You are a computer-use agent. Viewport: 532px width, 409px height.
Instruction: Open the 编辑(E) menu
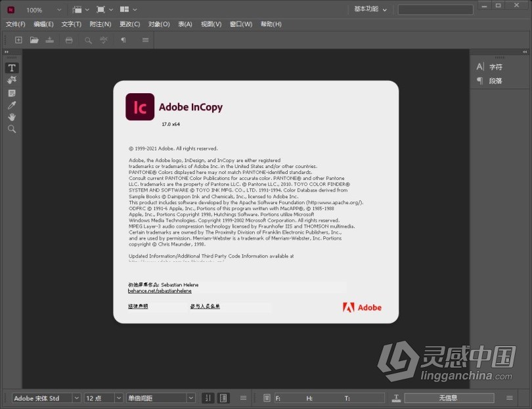43,24
